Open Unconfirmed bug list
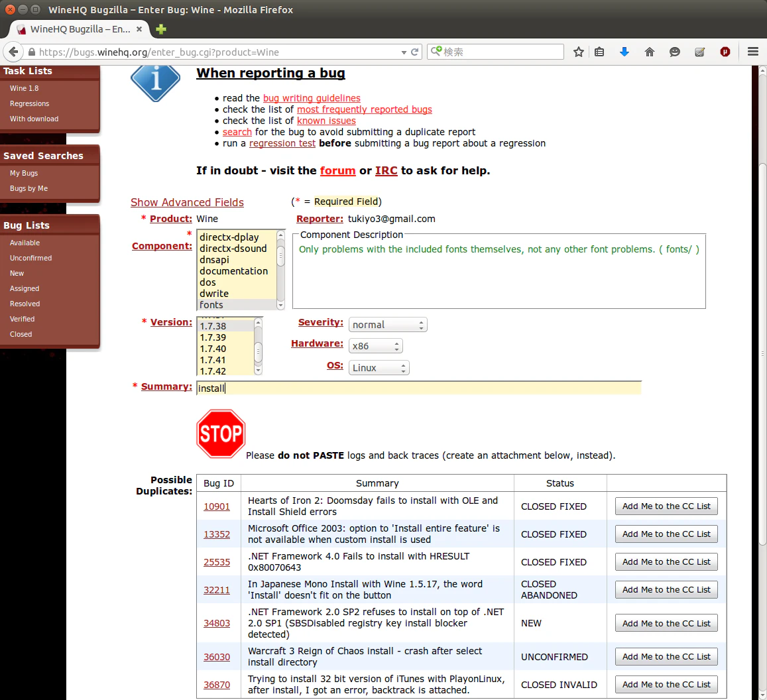Screen dimensions: 767x700 click(x=30, y=258)
